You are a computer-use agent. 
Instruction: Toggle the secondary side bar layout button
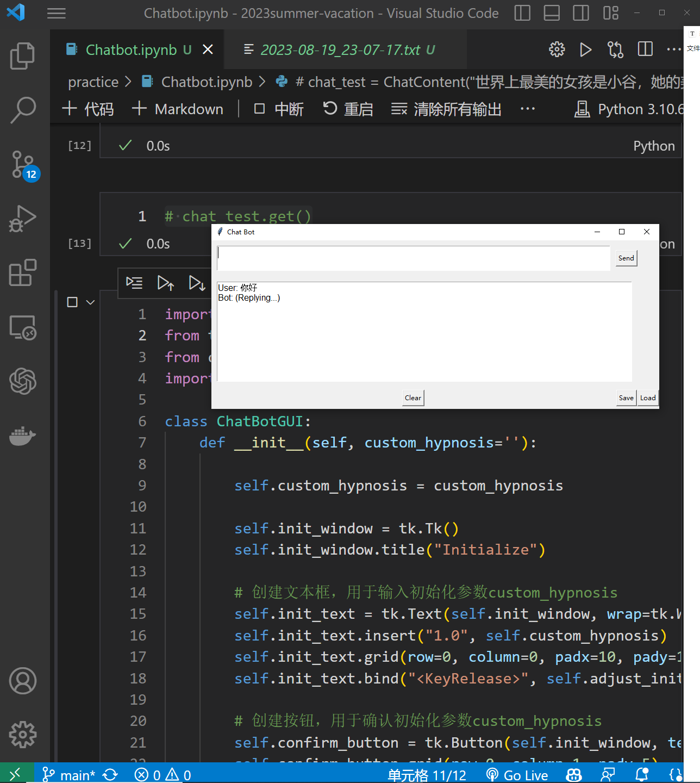click(581, 13)
